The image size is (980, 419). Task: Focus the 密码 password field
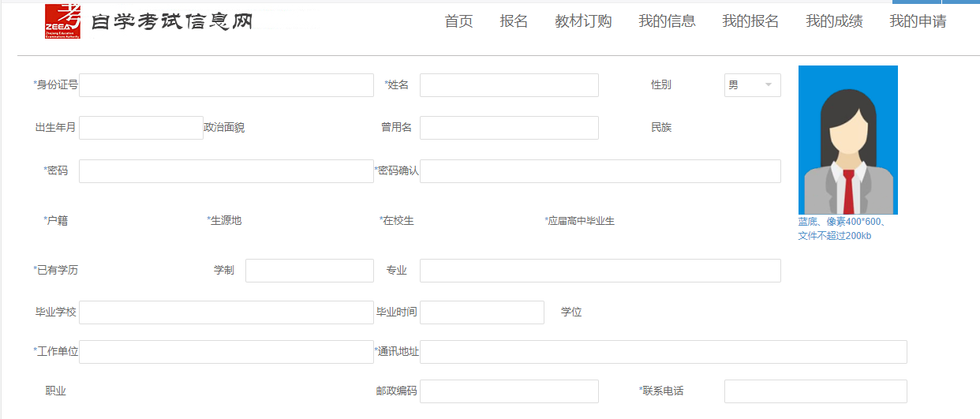click(226, 171)
